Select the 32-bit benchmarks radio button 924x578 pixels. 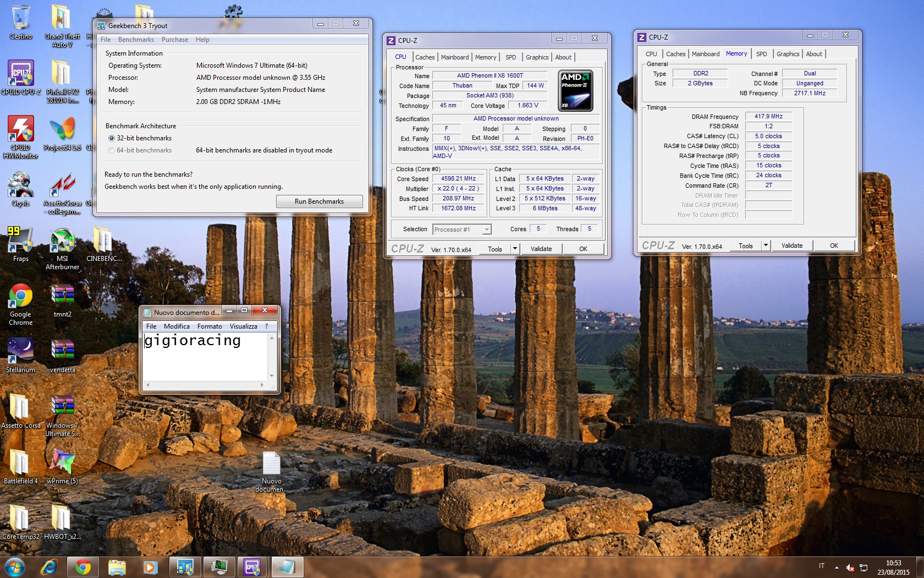coord(112,138)
